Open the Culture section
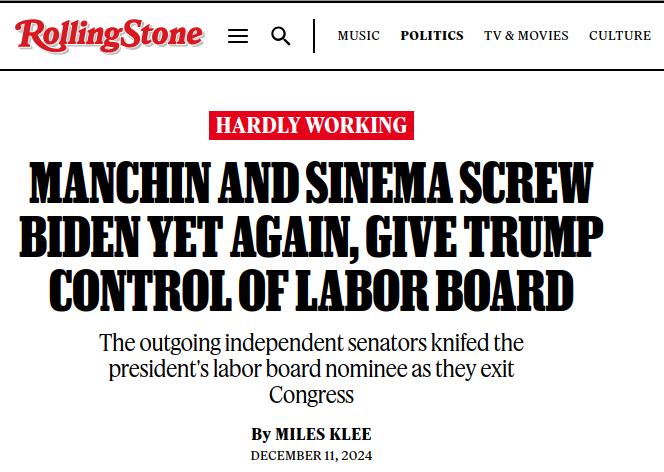 click(620, 36)
